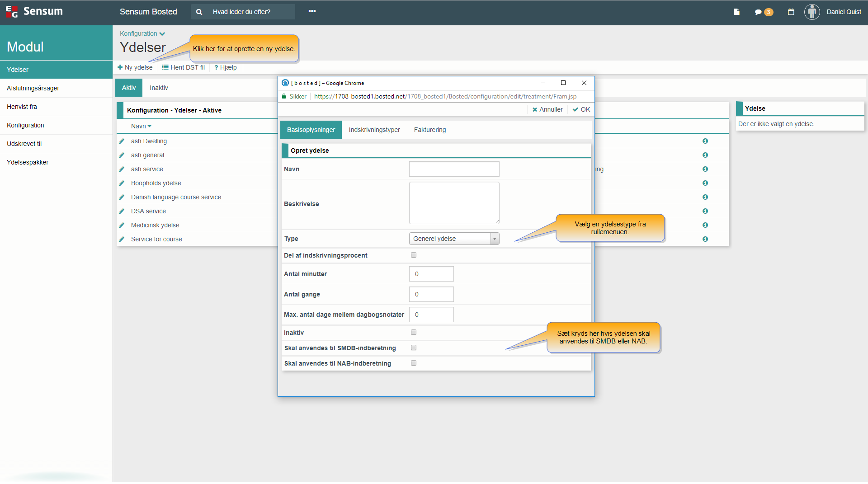Click the Ny ydelse button
This screenshot has width=868, height=484.
click(x=135, y=67)
